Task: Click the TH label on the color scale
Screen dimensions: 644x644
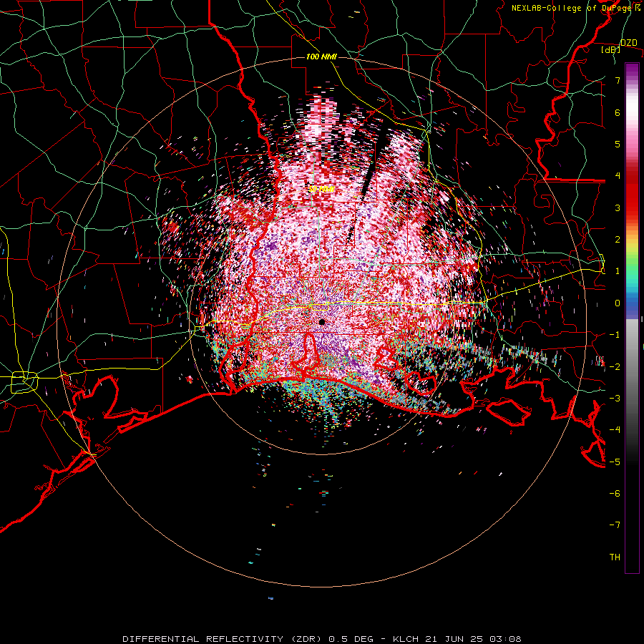Action: pyautogui.click(x=615, y=557)
